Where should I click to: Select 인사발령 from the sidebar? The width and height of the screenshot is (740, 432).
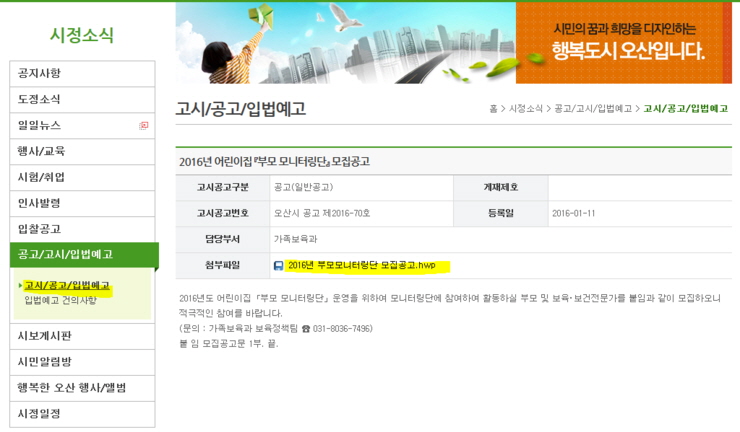pyautogui.click(x=40, y=204)
